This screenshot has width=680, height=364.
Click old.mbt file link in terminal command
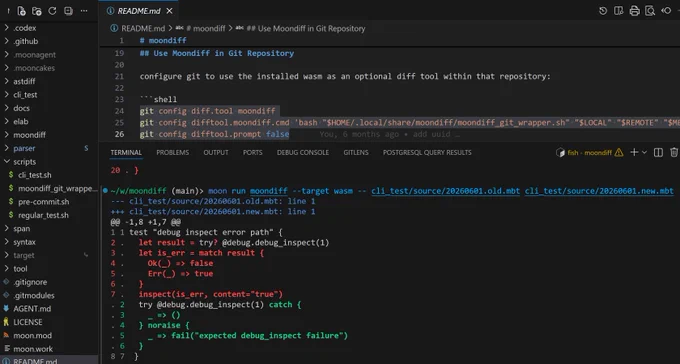(445, 191)
